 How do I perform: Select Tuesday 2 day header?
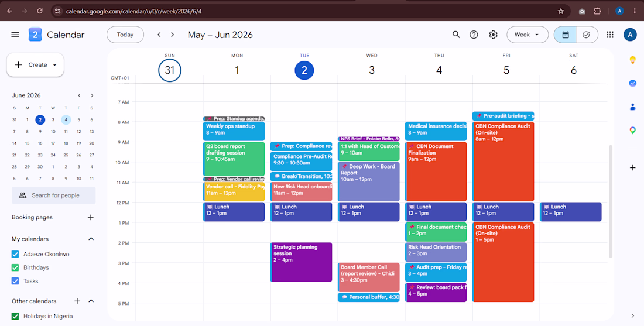pos(304,70)
